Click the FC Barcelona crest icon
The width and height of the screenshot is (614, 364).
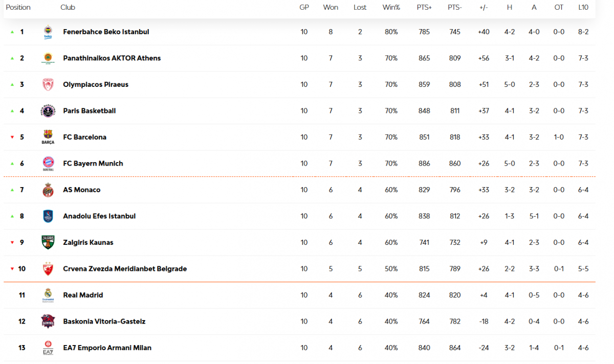tap(48, 137)
